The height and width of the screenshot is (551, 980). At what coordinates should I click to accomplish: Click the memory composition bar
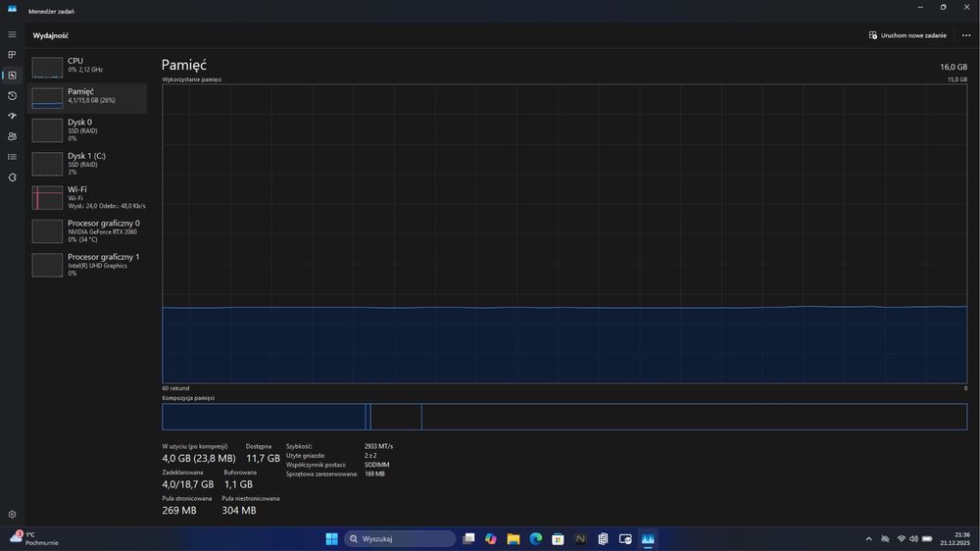click(564, 417)
